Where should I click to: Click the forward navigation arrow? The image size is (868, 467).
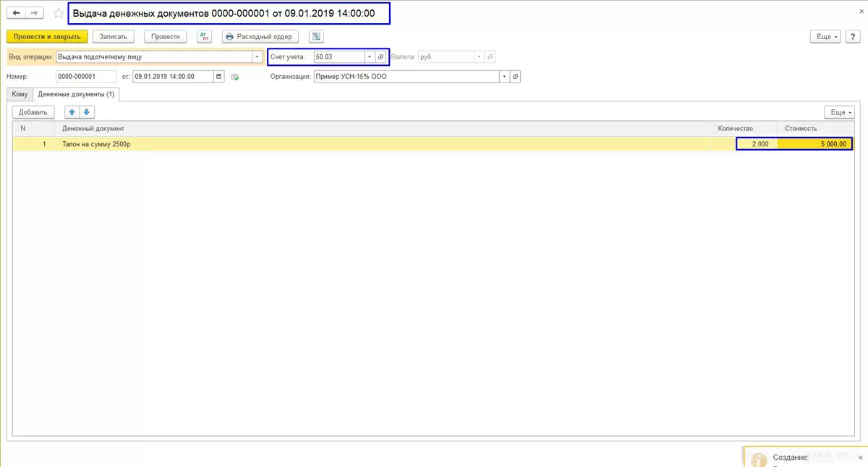pyautogui.click(x=35, y=13)
